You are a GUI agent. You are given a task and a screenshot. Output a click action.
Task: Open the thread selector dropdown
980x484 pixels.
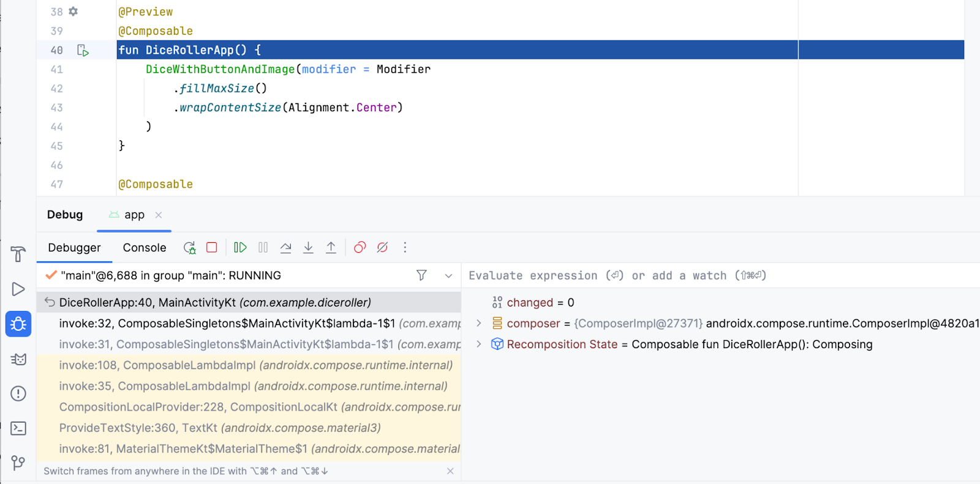tap(448, 276)
